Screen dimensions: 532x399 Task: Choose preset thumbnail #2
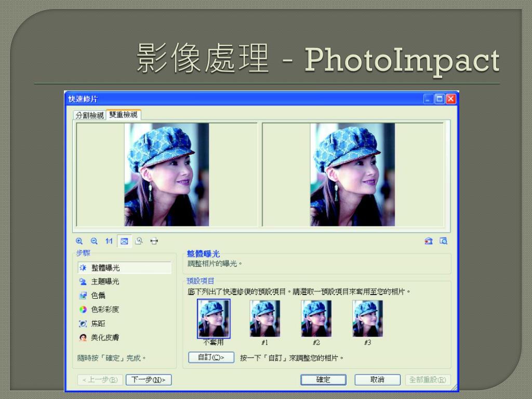[316, 318]
